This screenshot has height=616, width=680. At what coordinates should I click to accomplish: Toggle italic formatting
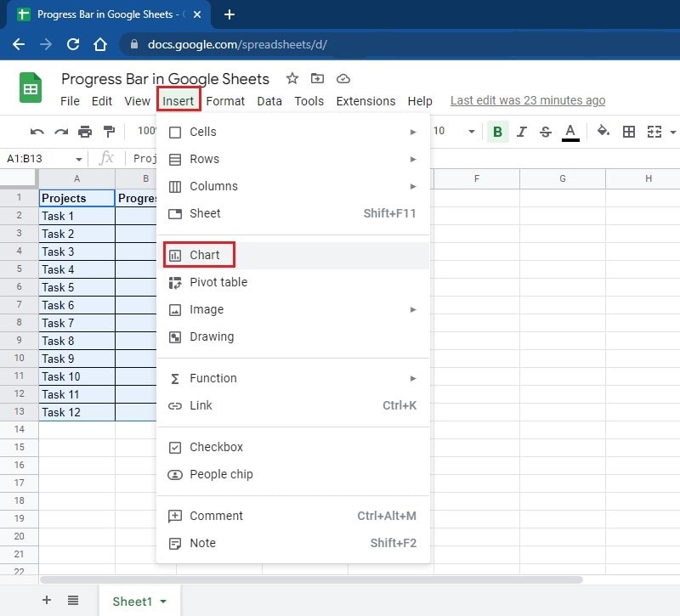tap(522, 132)
